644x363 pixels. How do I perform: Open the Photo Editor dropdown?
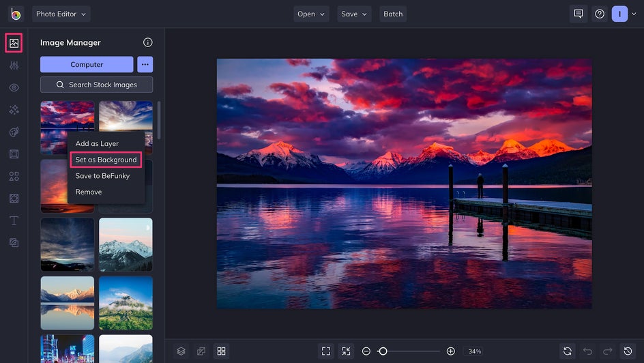61,14
